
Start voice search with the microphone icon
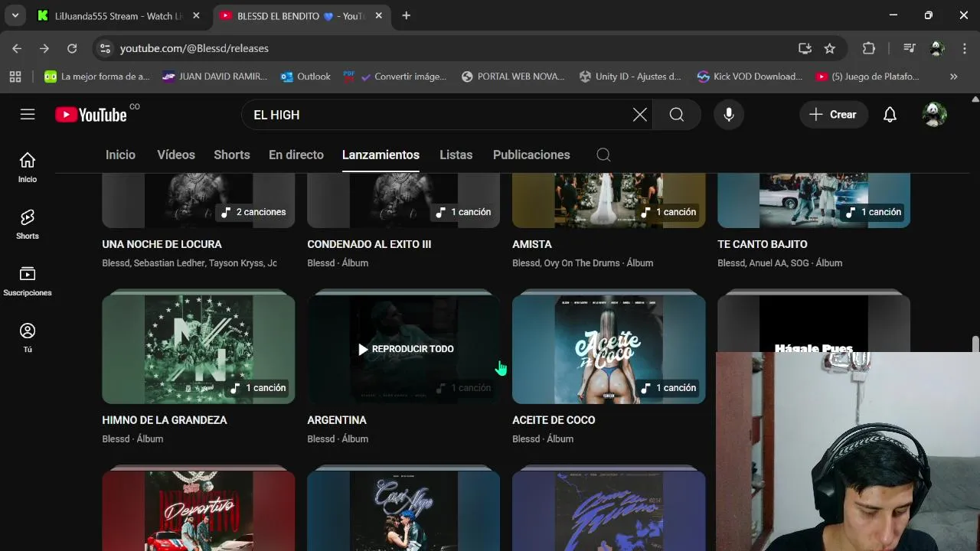click(729, 115)
